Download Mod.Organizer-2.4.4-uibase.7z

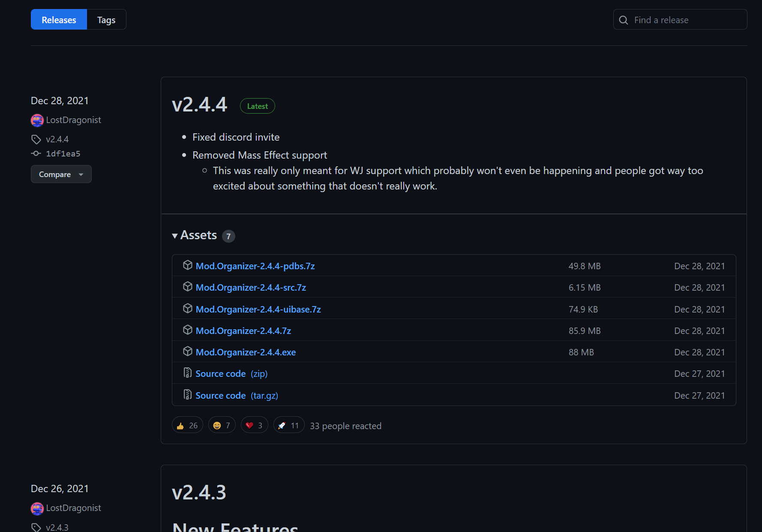tap(258, 309)
